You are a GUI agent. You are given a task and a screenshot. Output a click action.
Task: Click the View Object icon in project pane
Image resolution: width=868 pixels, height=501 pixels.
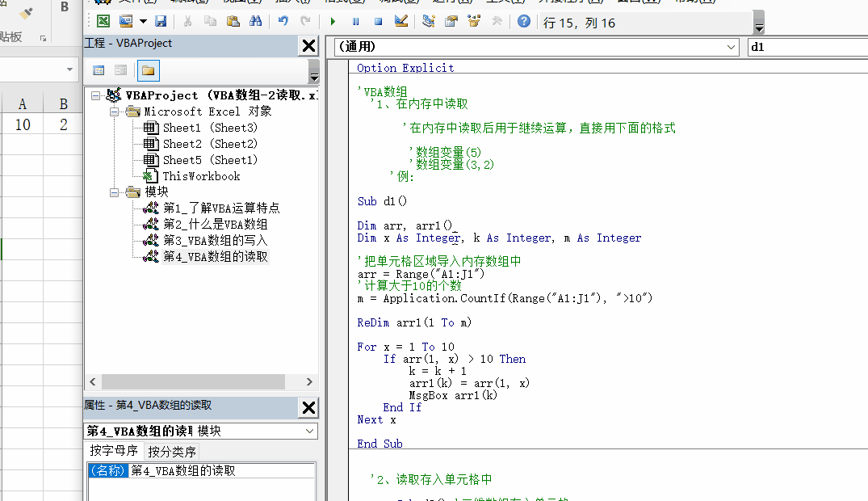click(120, 70)
